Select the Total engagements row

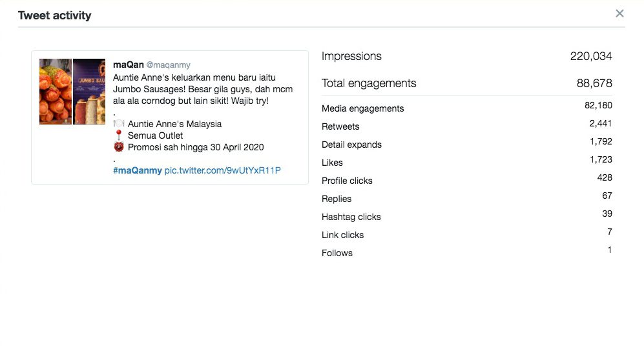(466, 83)
